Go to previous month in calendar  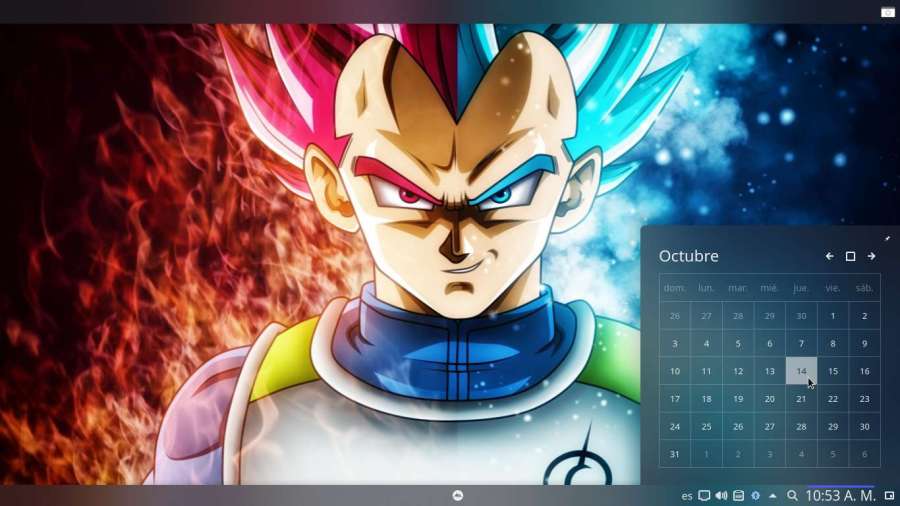coord(829,257)
